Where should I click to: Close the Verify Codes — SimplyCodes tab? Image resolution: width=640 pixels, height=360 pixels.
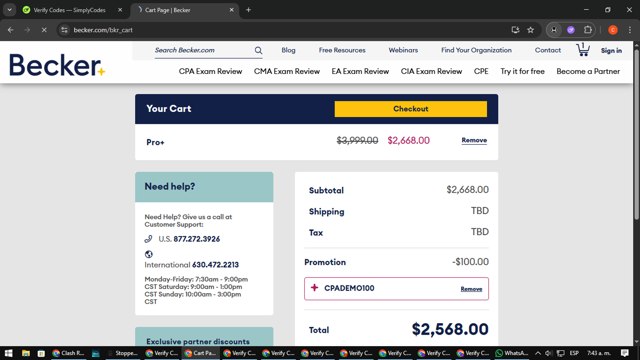click(x=120, y=10)
